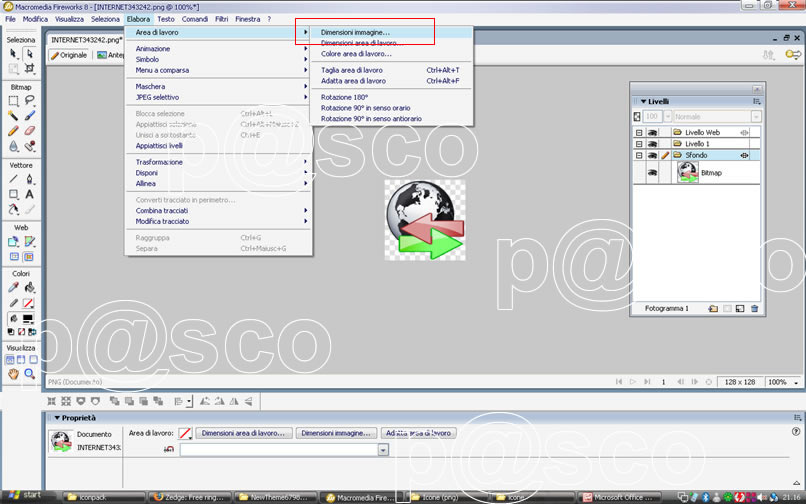Click Dimensioni immagine… button in Proprietà
This screenshot has height=504, width=806.
336,433
